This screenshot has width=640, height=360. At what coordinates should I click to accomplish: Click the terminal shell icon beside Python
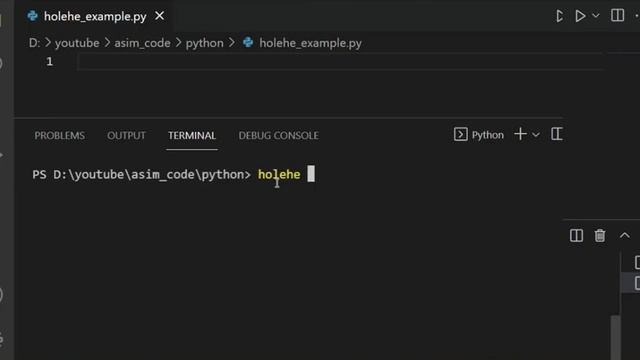[x=460, y=134]
